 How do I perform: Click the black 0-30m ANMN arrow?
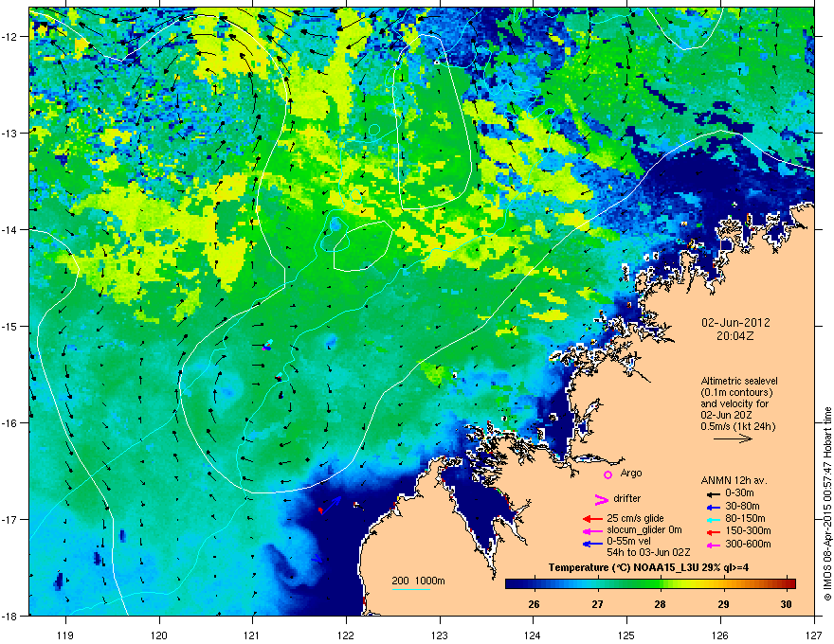pos(714,494)
